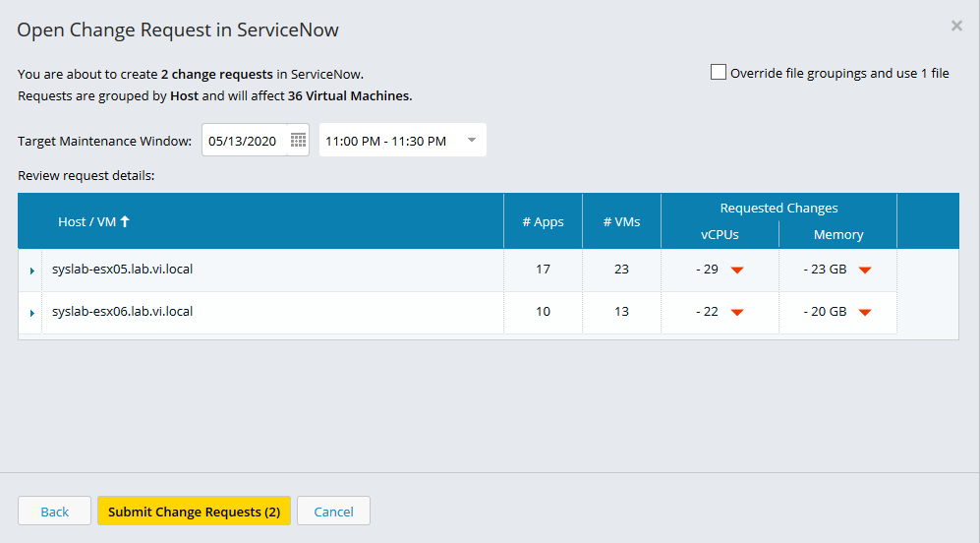Expand the syslab-esx06.lab.vi.local row
Image resolution: width=980 pixels, height=543 pixels.
(x=31, y=313)
